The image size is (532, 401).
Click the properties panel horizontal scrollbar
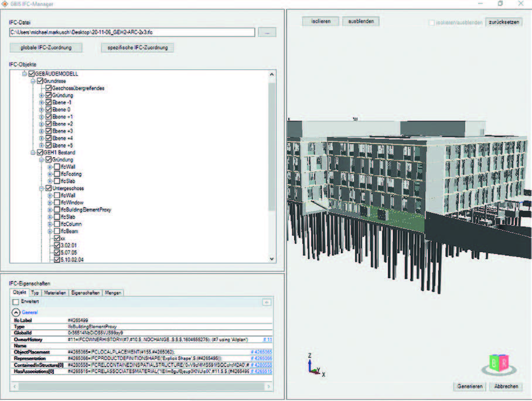[x=141, y=386]
